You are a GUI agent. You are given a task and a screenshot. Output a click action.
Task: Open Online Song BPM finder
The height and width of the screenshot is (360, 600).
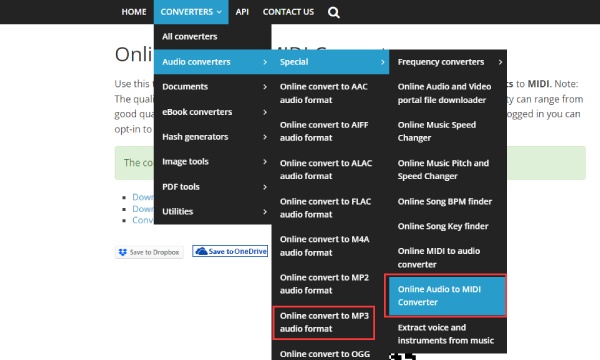(x=448, y=201)
